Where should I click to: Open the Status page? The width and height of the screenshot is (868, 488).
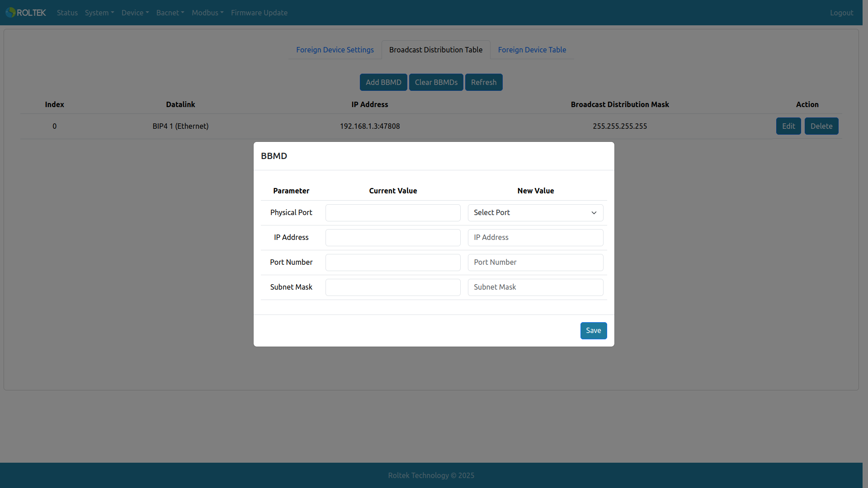point(67,13)
